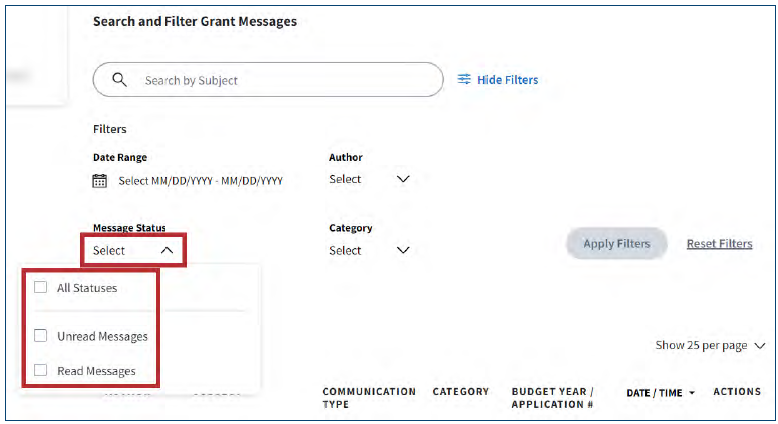
Task: Click the Reset Filters link
Action: tap(719, 244)
